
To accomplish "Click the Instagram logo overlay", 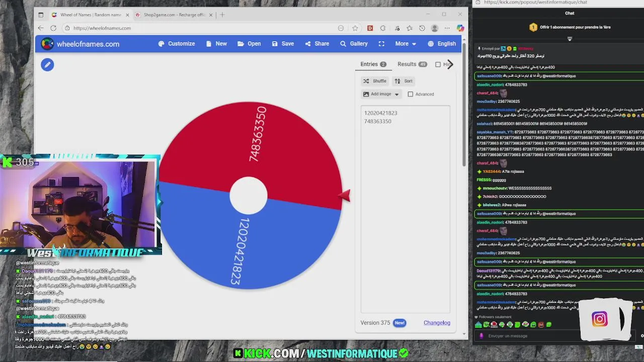I will point(600,319).
